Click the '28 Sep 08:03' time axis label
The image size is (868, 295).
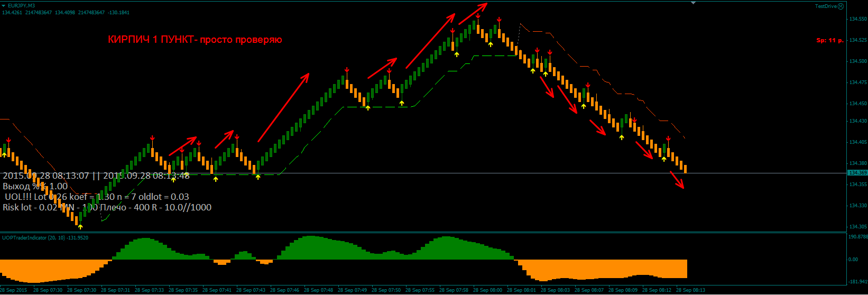tap(555, 290)
